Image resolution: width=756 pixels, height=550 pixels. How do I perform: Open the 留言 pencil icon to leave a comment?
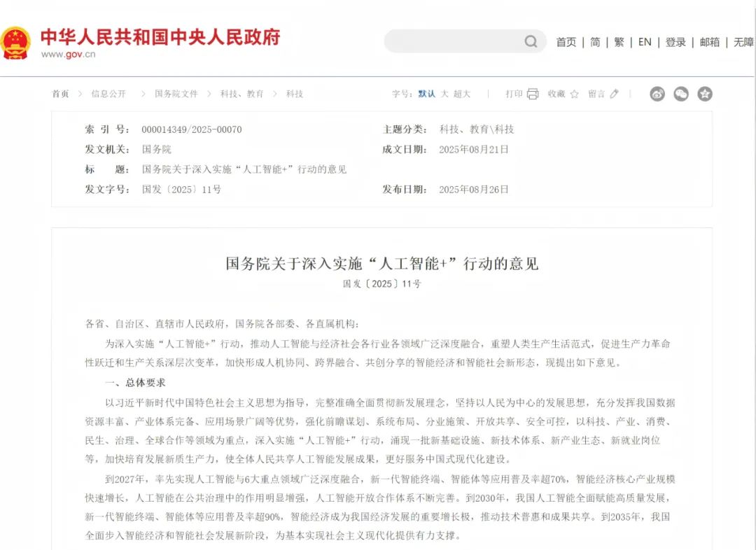coord(613,93)
